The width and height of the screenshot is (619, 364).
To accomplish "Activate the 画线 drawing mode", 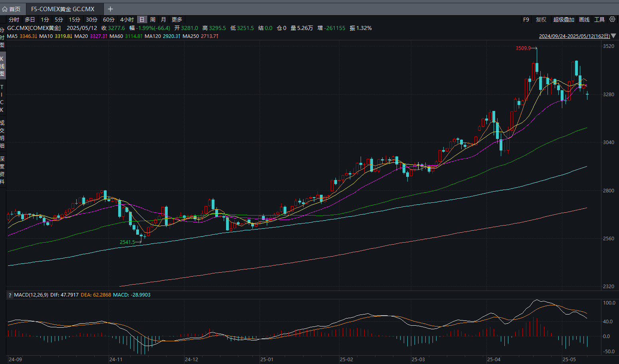I will pyautogui.click(x=584, y=19).
